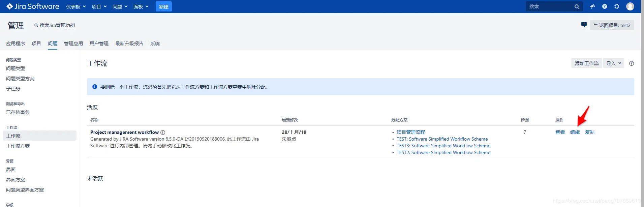Image resolution: width=644 pixels, height=207 pixels.
Task: Open 问题类型 in the sidebar
Action: [x=16, y=68]
